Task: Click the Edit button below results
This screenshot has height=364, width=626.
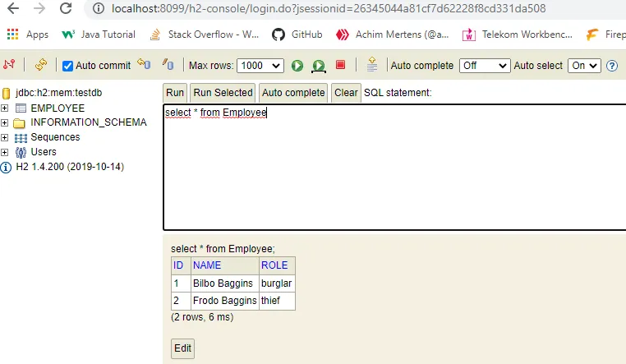Action: (183, 348)
